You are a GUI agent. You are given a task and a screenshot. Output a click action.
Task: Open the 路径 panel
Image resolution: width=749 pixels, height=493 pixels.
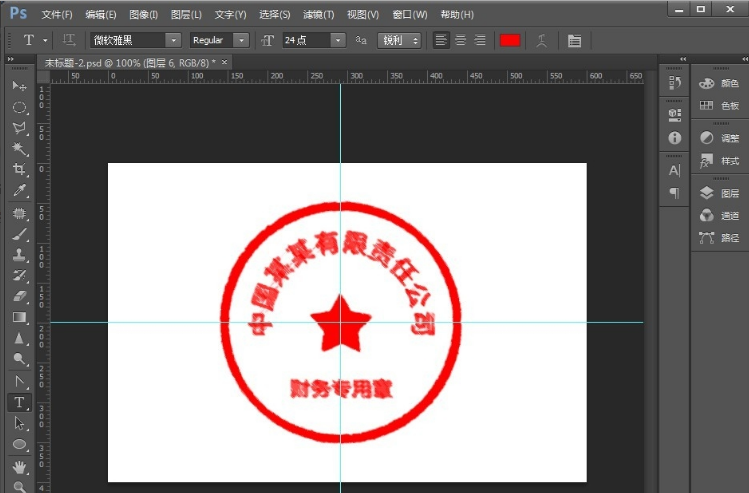(719, 237)
